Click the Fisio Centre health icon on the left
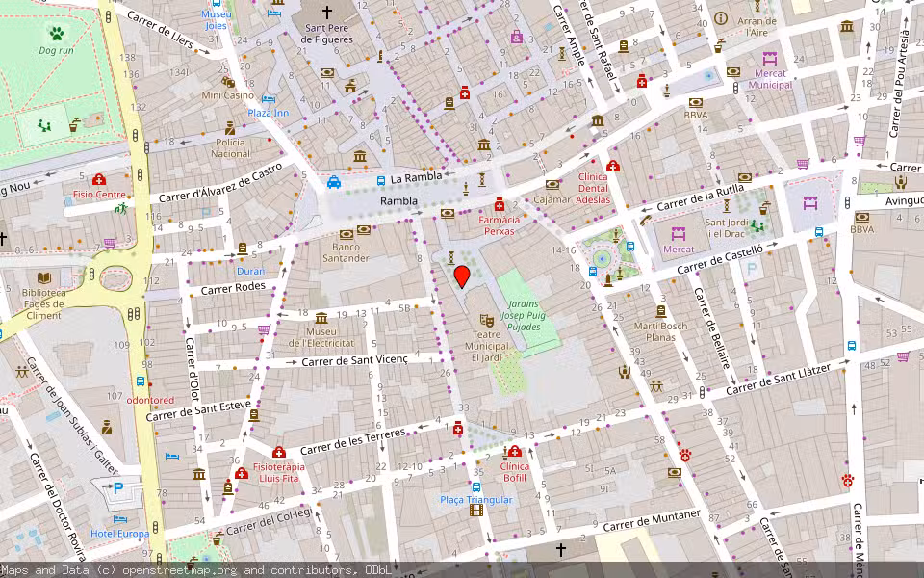This screenshot has height=578, width=924. (99, 179)
